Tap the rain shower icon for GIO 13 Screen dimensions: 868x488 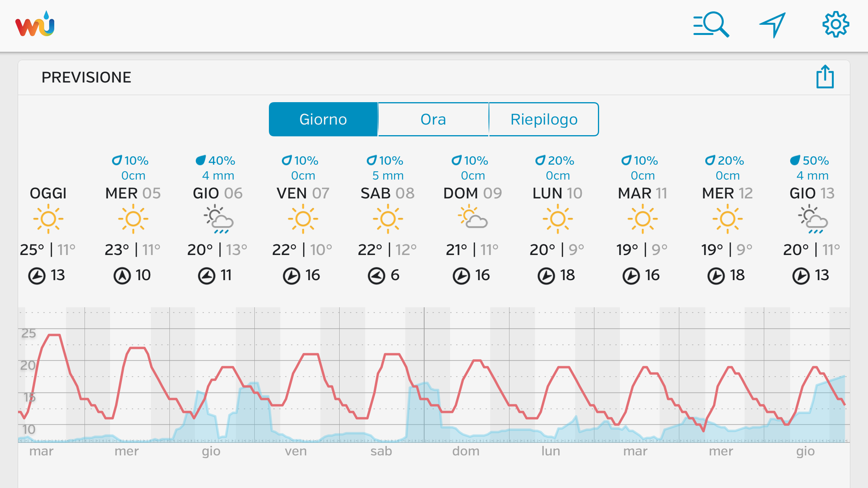(x=813, y=219)
